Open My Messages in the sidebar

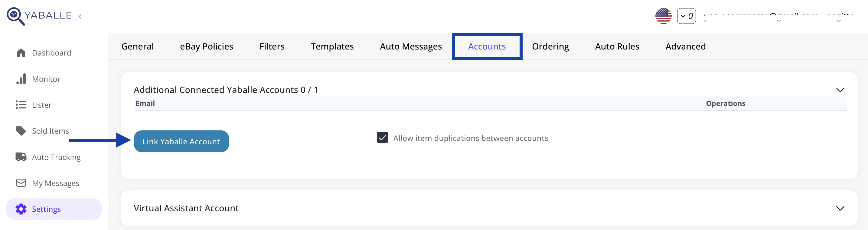(56, 183)
